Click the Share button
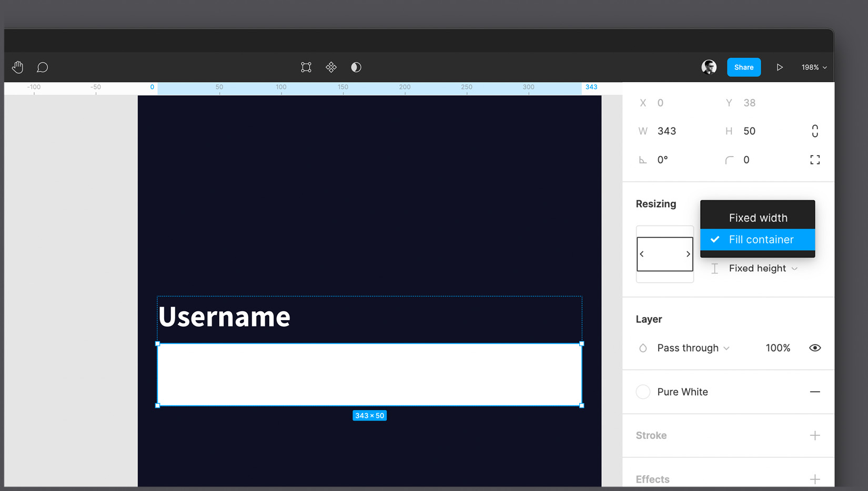 coord(744,67)
